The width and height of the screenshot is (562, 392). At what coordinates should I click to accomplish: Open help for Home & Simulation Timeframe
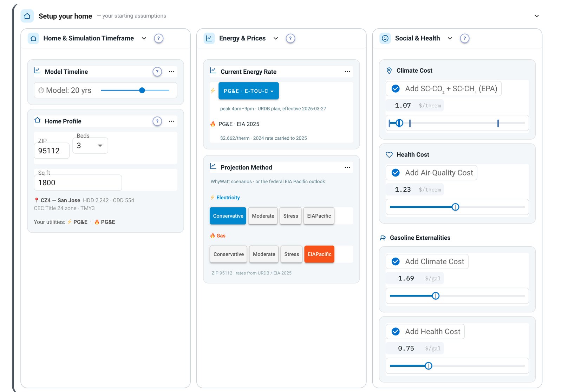159,38
